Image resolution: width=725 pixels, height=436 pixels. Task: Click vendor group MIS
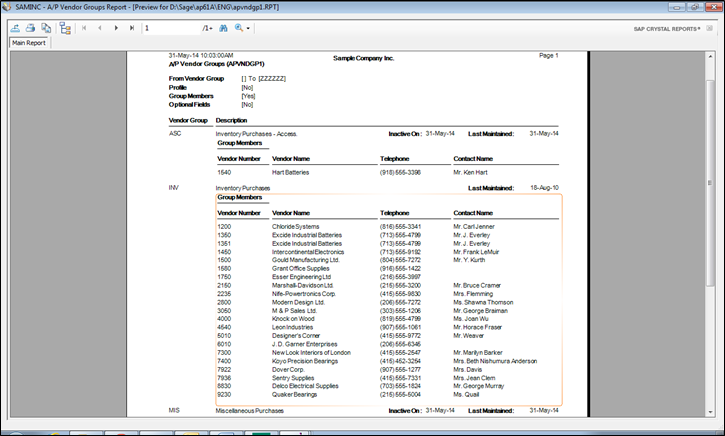click(174, 411)
